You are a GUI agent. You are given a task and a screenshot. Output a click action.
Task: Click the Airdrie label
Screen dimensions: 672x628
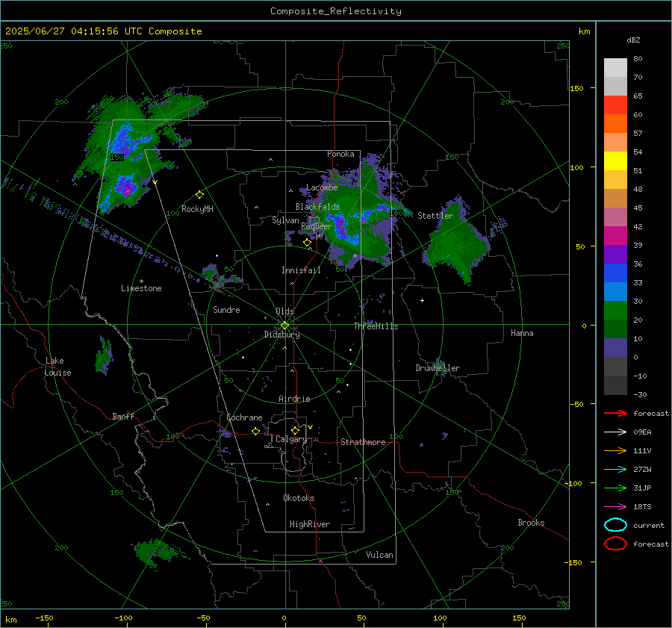click(294, 399)
